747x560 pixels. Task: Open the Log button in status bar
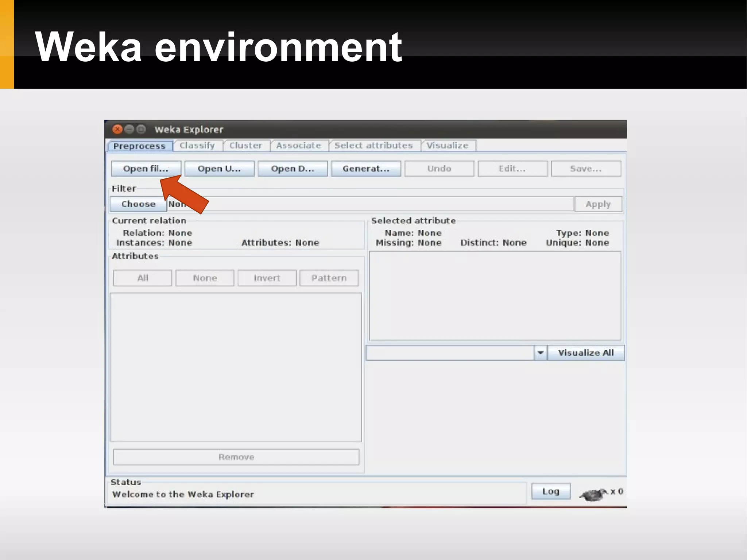pos(550,491)
